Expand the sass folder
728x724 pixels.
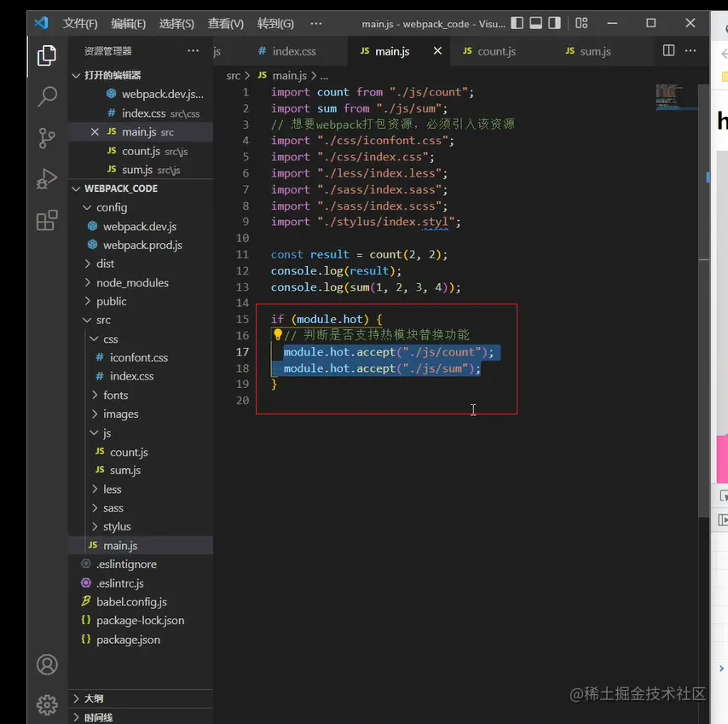point(140,508)
